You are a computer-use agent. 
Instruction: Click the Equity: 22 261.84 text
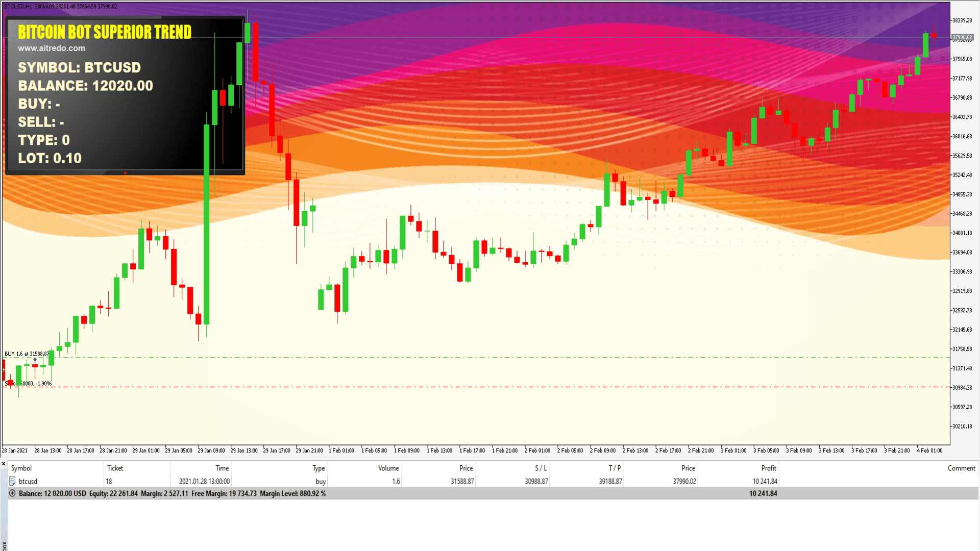point(113,493)
